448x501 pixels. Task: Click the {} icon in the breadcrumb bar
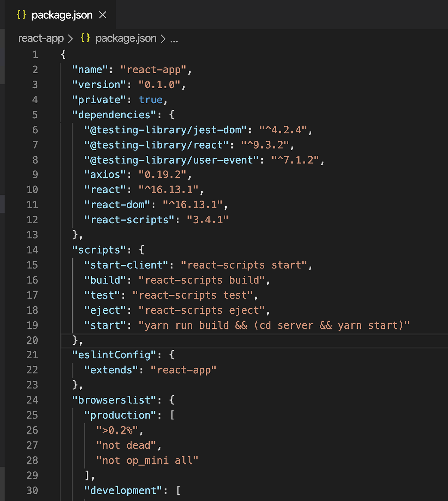coord(85,38)
